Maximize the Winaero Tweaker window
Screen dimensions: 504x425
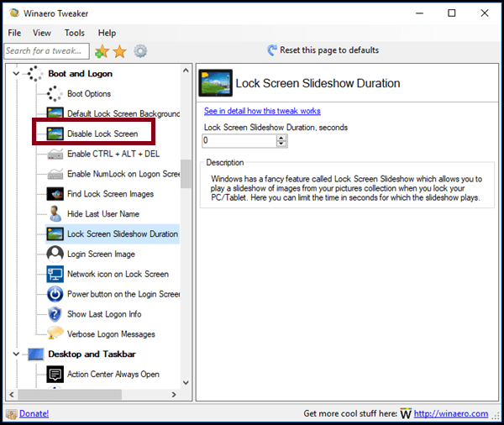452,13
